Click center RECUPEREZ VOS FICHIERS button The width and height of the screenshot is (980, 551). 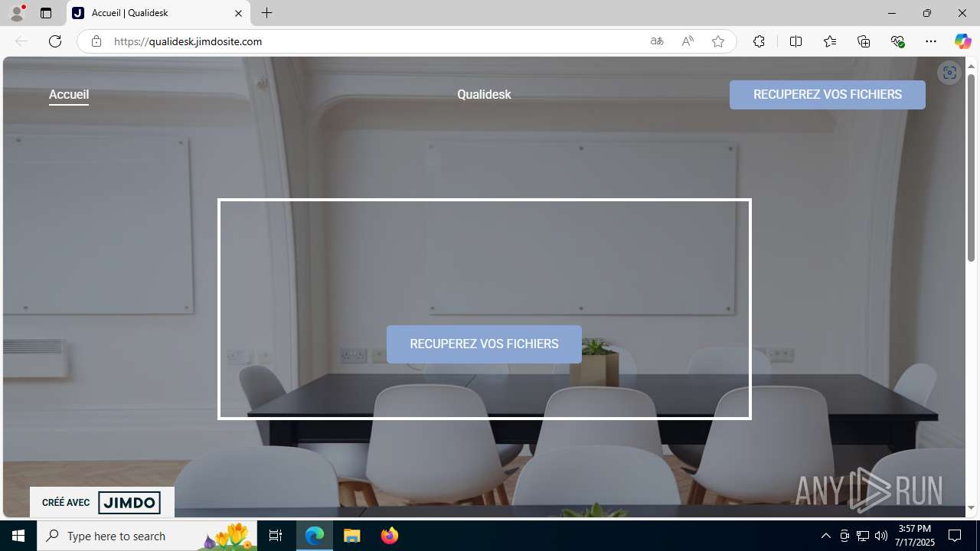tap(484, 344)
